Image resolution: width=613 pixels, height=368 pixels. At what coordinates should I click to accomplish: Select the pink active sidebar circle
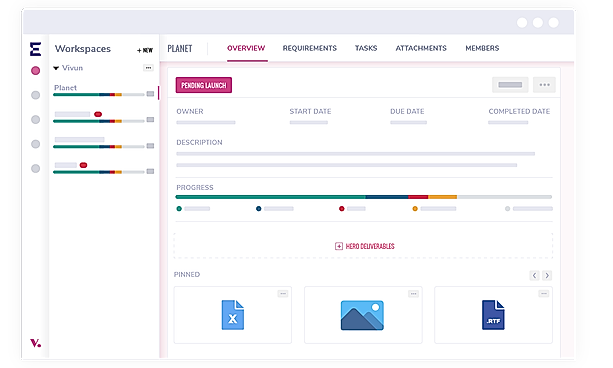[x=36, y=71]
